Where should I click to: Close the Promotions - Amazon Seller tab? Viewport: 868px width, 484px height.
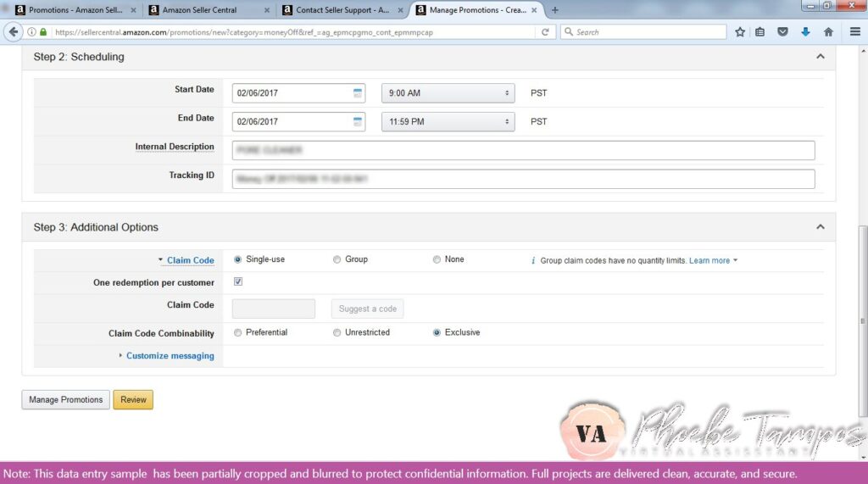tap(133, 10)
